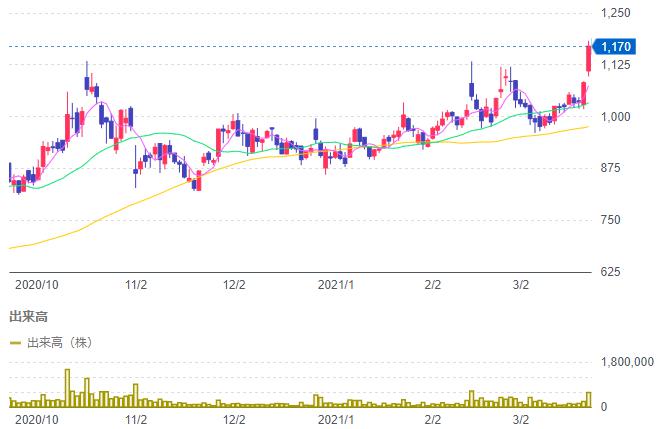Screen dimensions: 667x429
Task: Click 3/2 label under price chart
Action: [521, 285]
